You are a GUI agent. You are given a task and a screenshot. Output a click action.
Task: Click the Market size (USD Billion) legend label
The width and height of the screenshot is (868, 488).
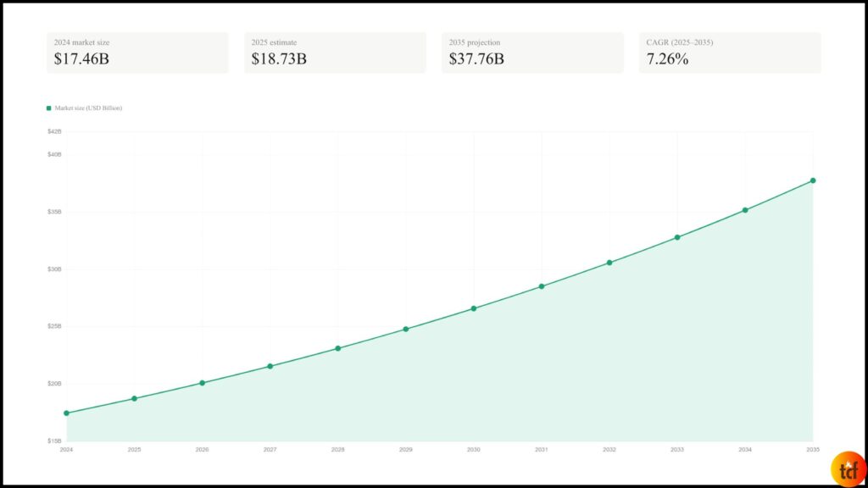point(88,108)
